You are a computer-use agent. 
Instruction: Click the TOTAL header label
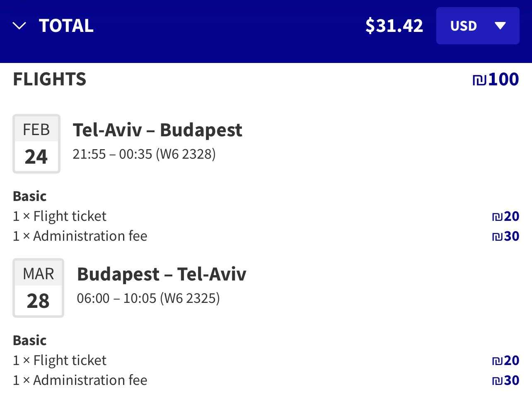pyautogui.click(x=66, y=26)
